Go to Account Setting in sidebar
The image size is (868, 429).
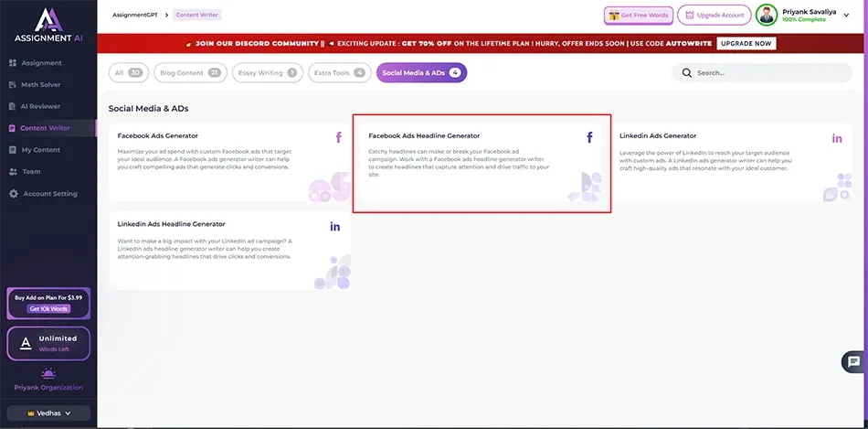point(49,194)
